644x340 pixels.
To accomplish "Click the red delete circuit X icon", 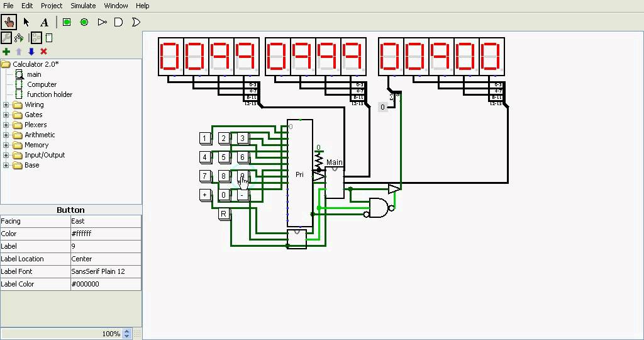I will 43,52.
